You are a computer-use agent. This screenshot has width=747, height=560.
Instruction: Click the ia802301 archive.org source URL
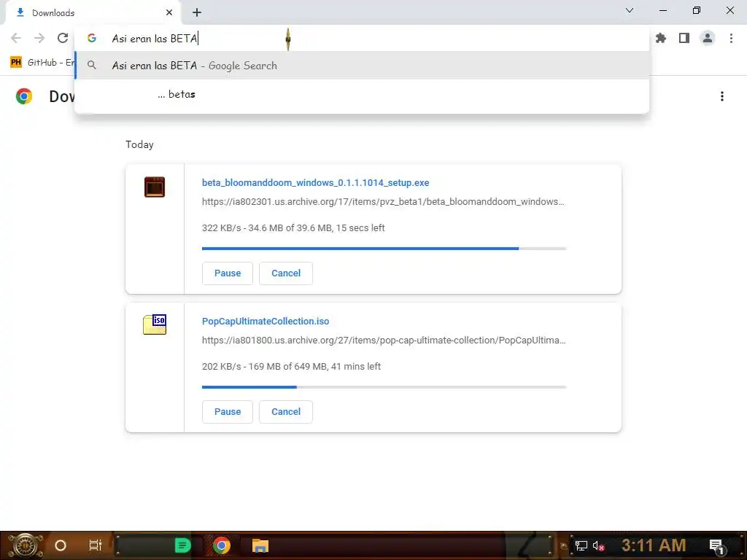coord(383,202)
